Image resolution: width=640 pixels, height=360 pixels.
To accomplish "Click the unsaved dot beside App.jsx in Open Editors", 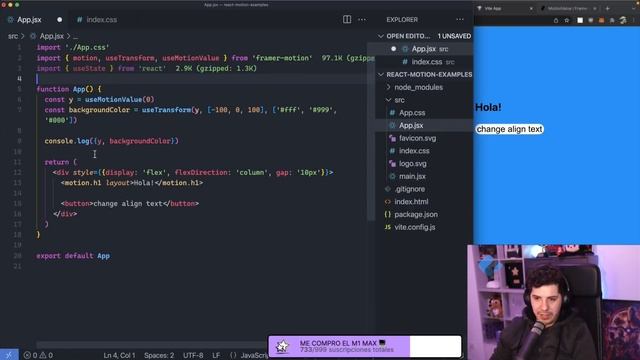I will pyautogui.click(x=393, y=49).
